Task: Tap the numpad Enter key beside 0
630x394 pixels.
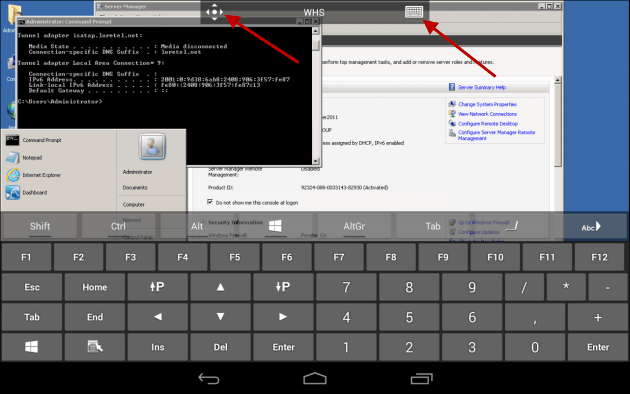Action: coord(598,347)
